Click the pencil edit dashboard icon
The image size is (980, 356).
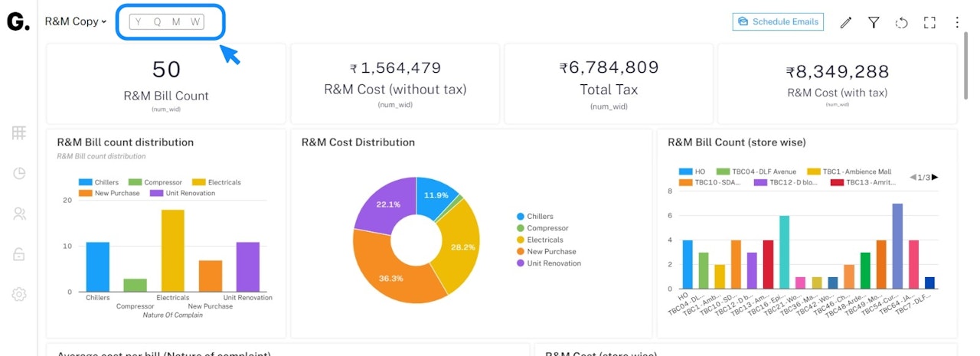point(845,22)
